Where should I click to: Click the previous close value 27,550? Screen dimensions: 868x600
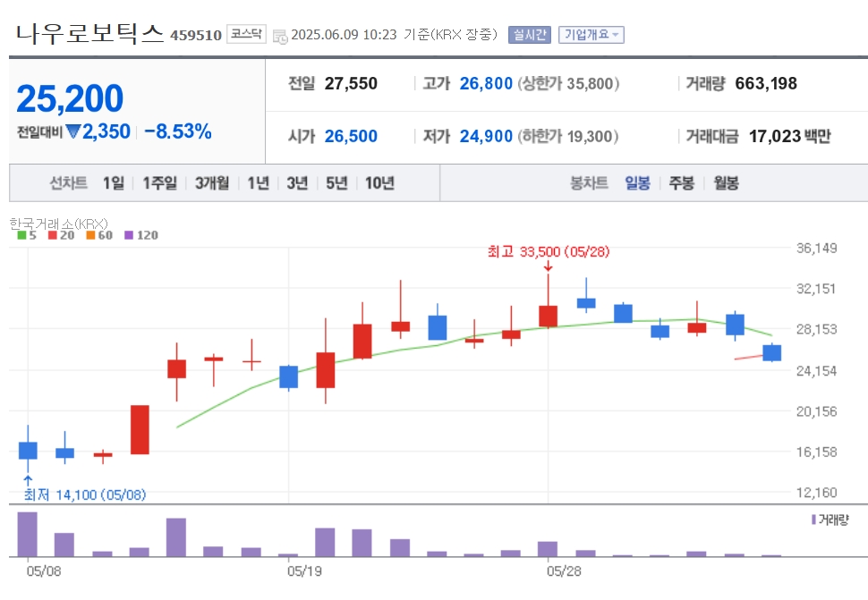(x=351, y=83)
